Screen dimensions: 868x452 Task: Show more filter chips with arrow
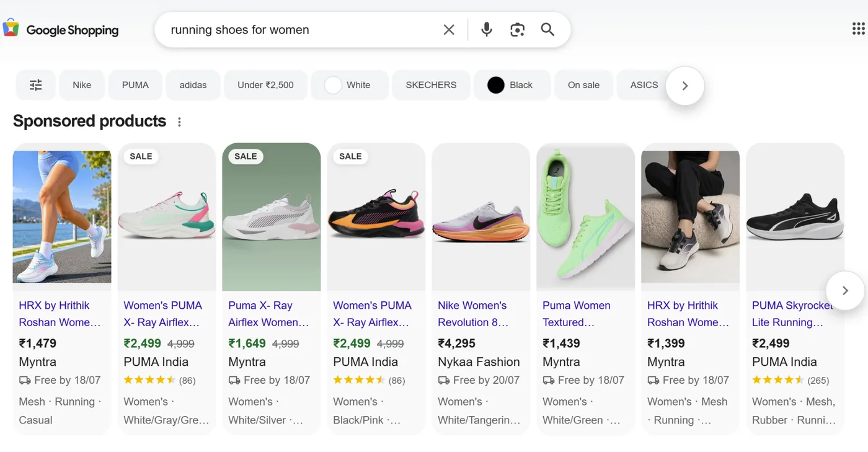coord(685,86)
